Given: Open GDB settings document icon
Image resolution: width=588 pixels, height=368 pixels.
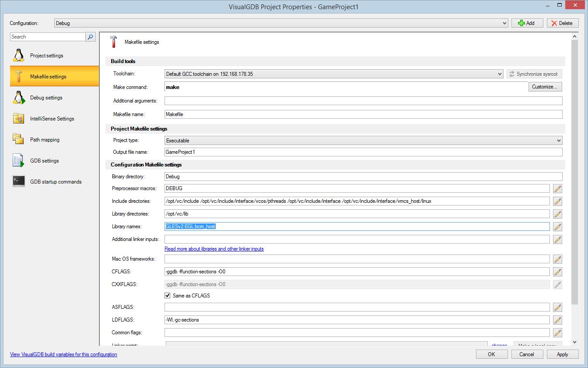Looking at the screenshot, I should (x=18, y=161).
